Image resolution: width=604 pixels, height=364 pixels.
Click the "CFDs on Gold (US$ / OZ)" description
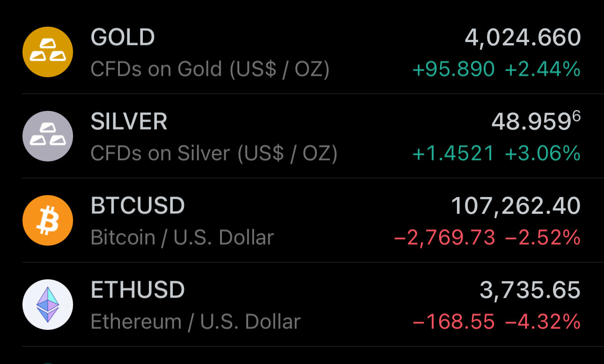coord(210,69)
